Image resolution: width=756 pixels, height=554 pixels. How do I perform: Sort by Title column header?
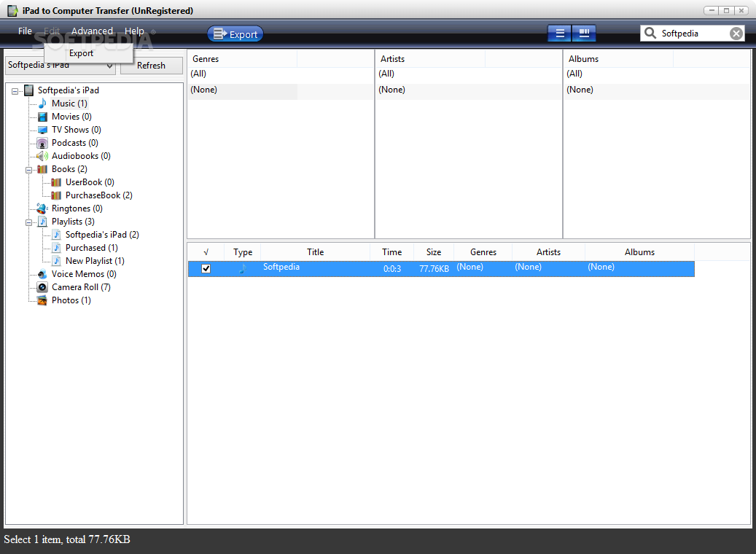pos(316,252)
